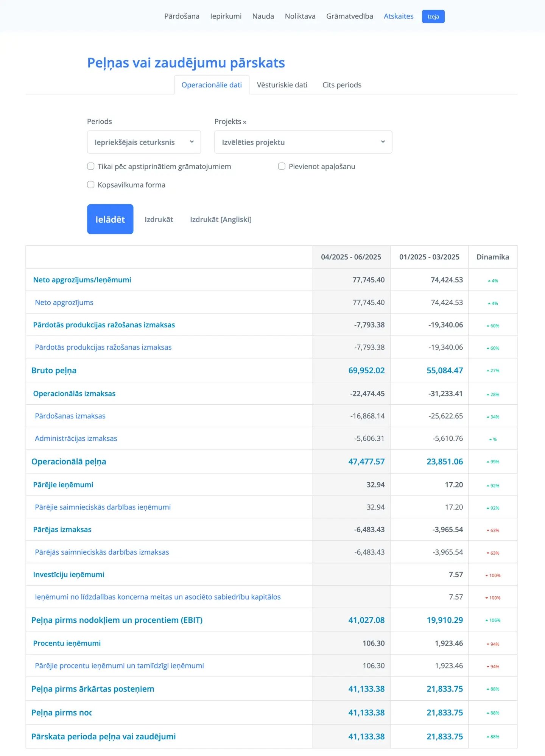Screen dimensions: 545x756
Task: Clear the Projekts filter using the x icon
Action: click(244, 122)
